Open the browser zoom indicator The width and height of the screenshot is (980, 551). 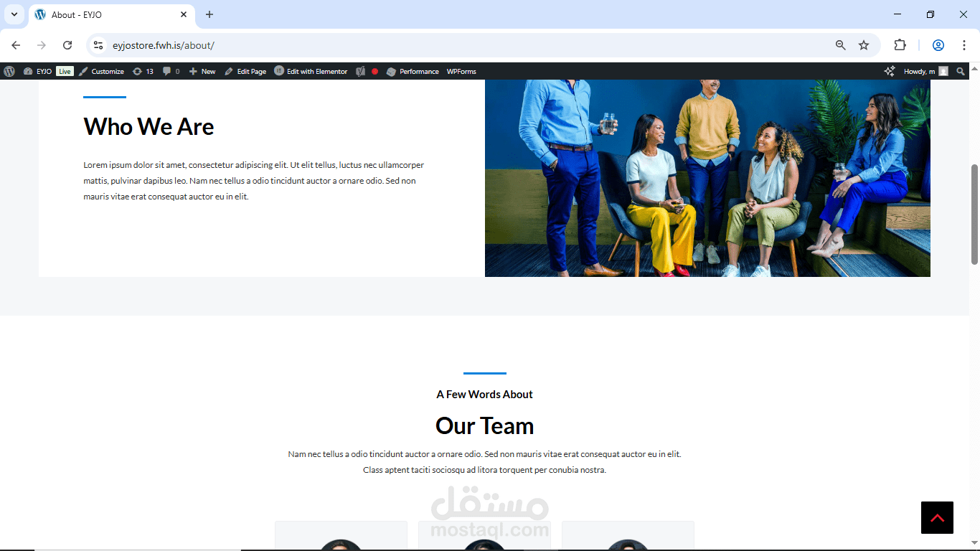[x=841, y=45]
